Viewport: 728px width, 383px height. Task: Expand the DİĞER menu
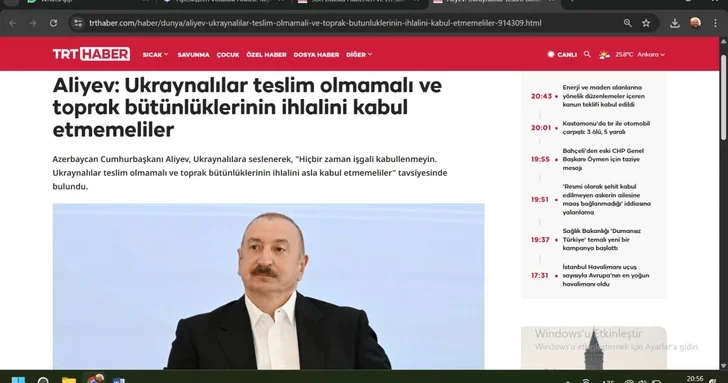(359, 54)
